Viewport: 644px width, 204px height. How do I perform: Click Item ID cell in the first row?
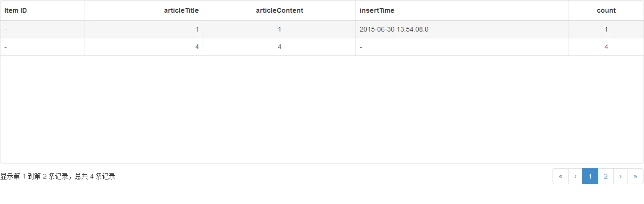[x=6, y=29]
